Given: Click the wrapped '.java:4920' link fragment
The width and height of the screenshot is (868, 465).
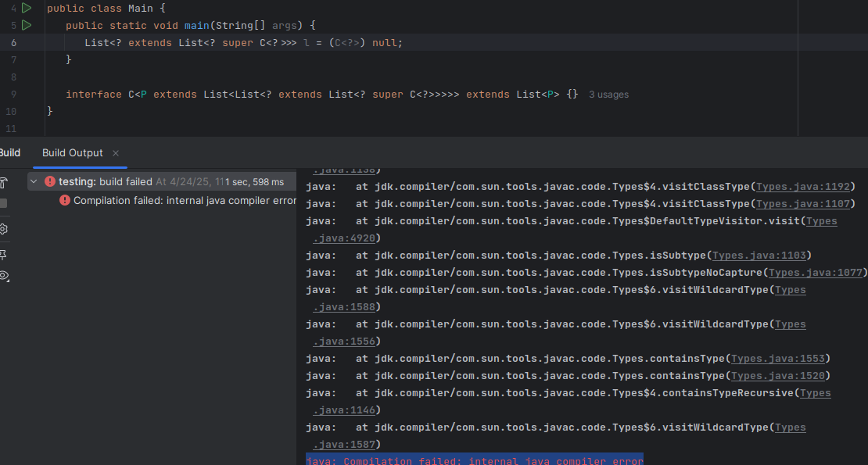Looking at the screenshot, I should click(344, 238).
